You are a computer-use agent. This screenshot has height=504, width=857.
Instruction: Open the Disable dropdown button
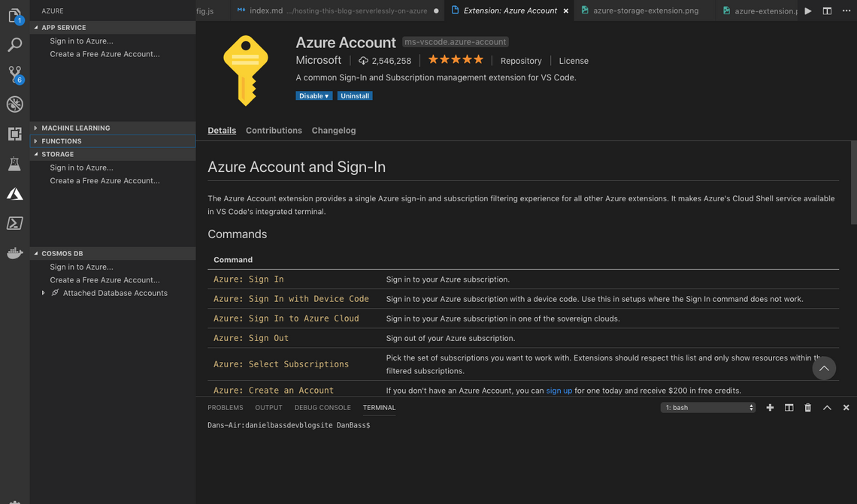(313, 96)
